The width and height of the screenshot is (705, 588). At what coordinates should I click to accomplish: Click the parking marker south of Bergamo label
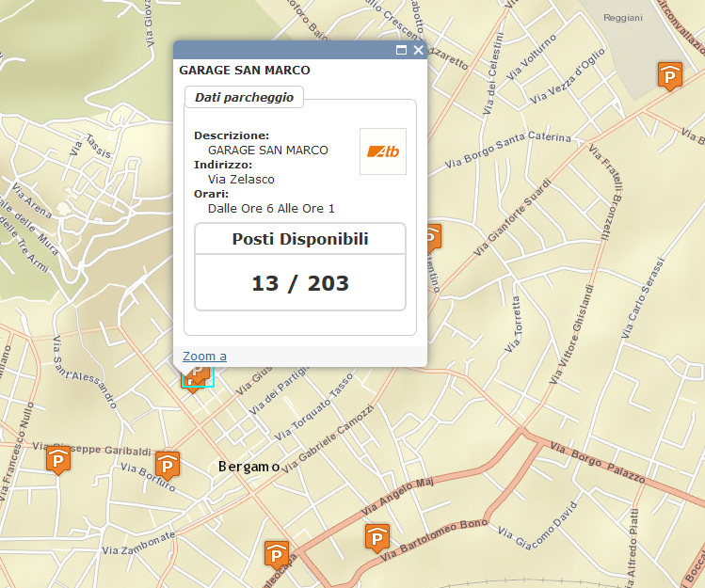click(x=277, y=552)
